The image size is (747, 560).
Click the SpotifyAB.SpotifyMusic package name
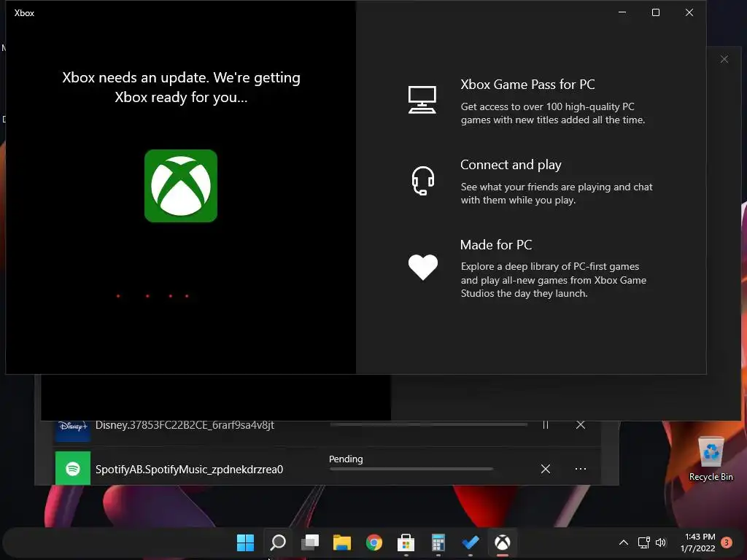pos(189,470)
